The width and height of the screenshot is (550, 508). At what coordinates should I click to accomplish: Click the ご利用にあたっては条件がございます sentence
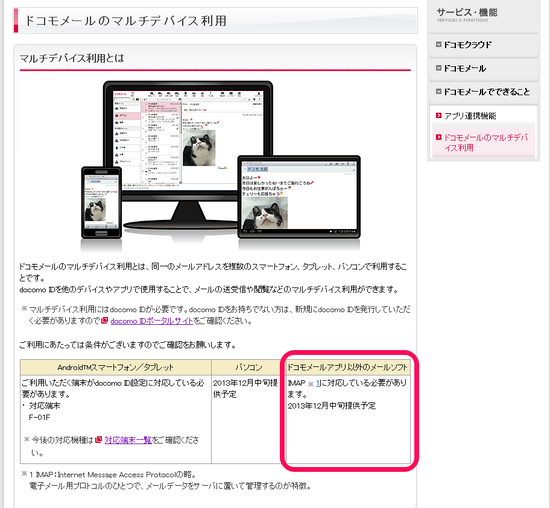[127, 345]
